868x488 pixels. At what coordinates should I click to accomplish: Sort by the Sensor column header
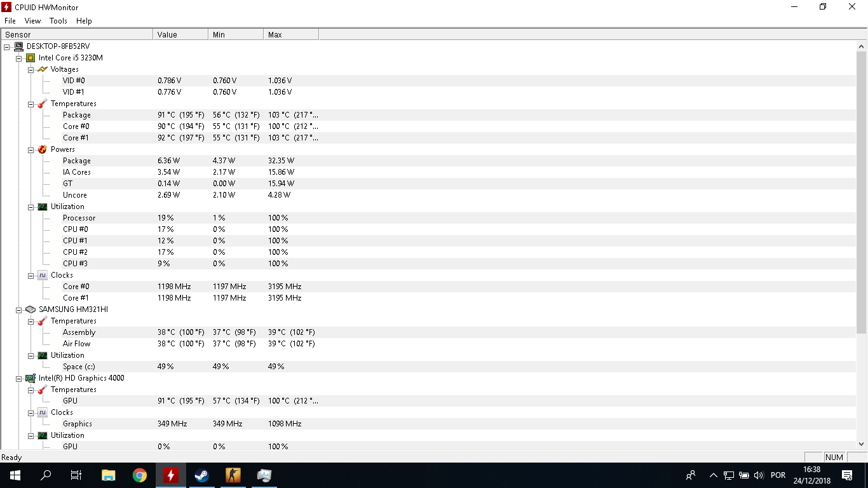(77, 34)
